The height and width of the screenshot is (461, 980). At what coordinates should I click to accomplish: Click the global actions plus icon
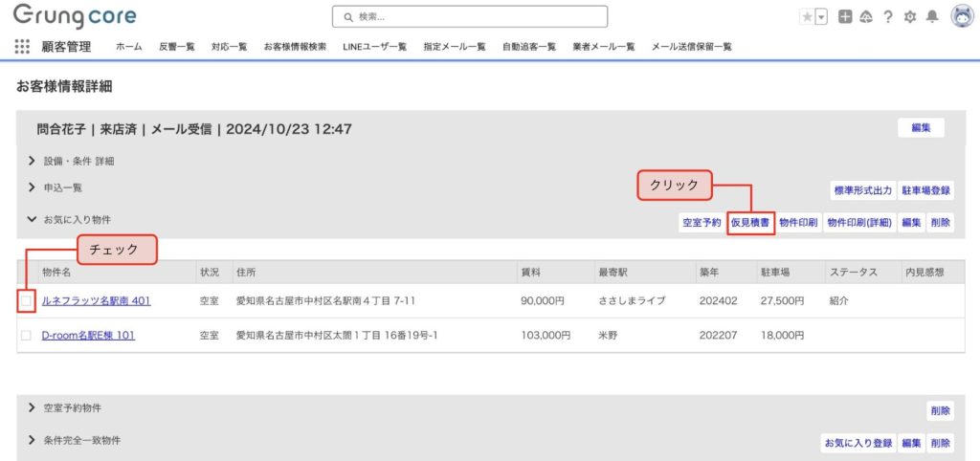point(845,17)
